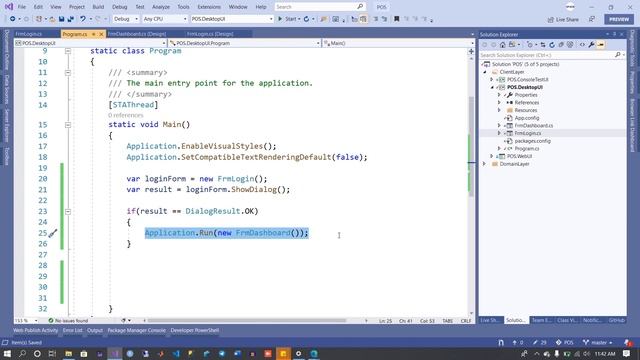
Task: Click the Navigate Backward toolbar icon
Action: [13, 19]
